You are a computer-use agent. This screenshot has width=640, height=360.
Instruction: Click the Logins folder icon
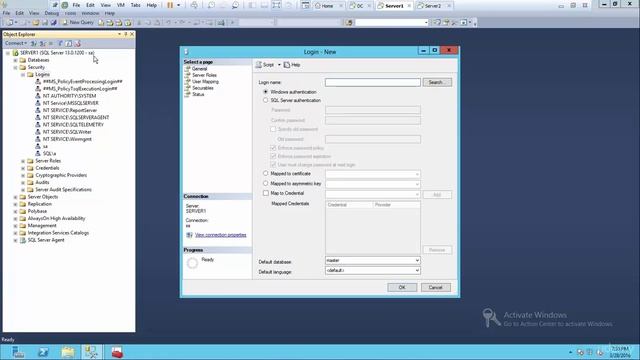30,74
